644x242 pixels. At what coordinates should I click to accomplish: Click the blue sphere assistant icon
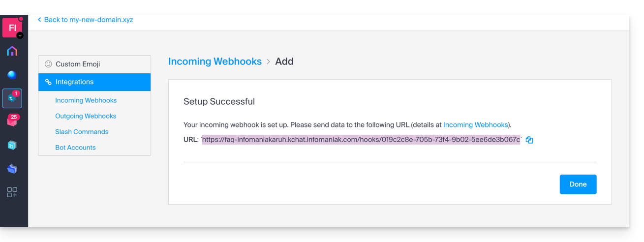coord(12,75)
